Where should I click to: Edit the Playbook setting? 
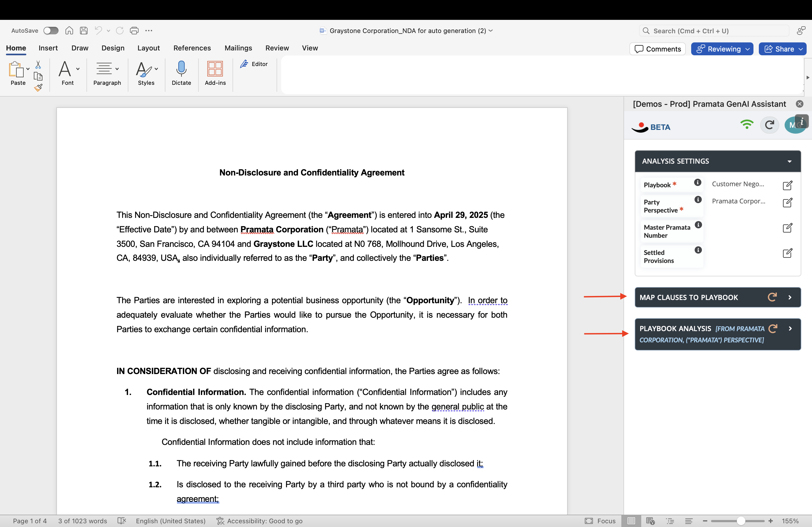(x=788, y=185)
